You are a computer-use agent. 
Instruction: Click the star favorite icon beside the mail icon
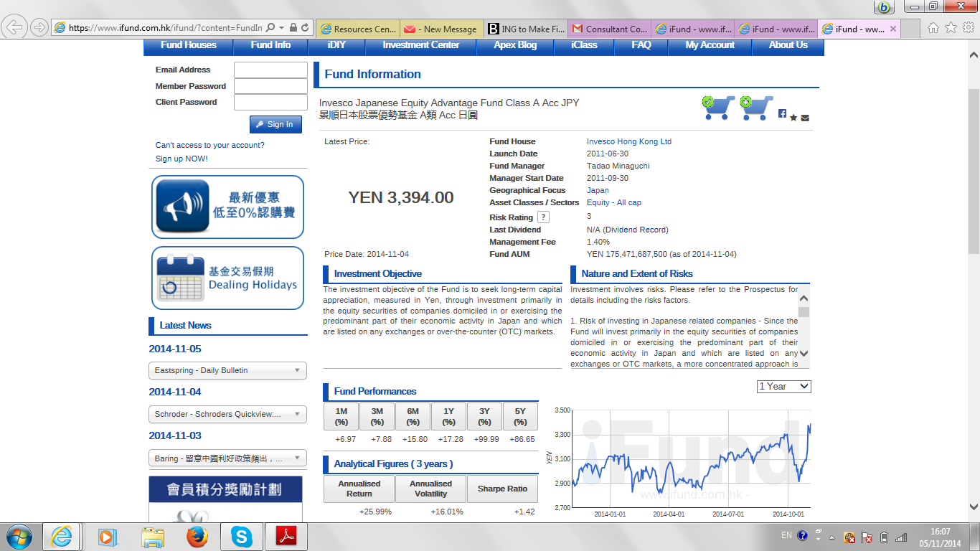pyautogui.click(x=793, y=118)
